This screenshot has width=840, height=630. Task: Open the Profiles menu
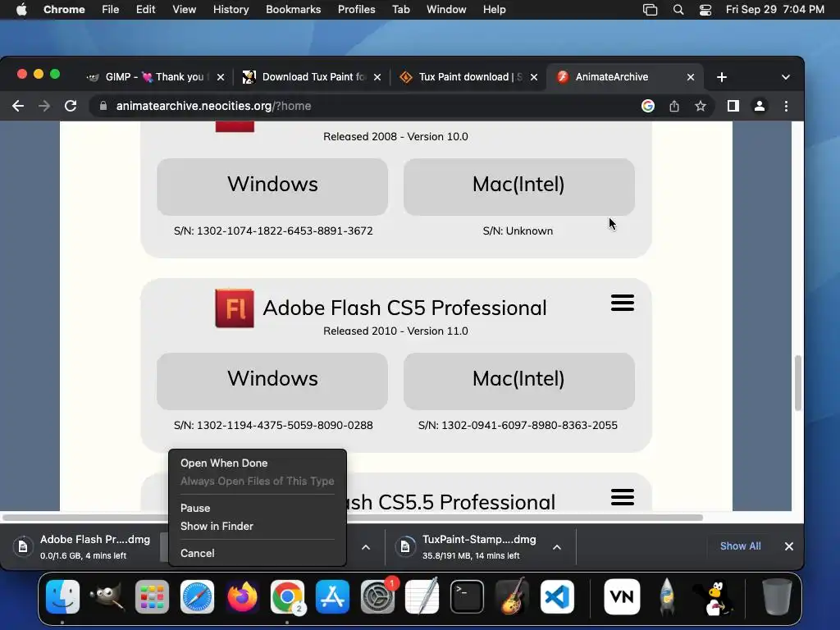pos(356,10)
